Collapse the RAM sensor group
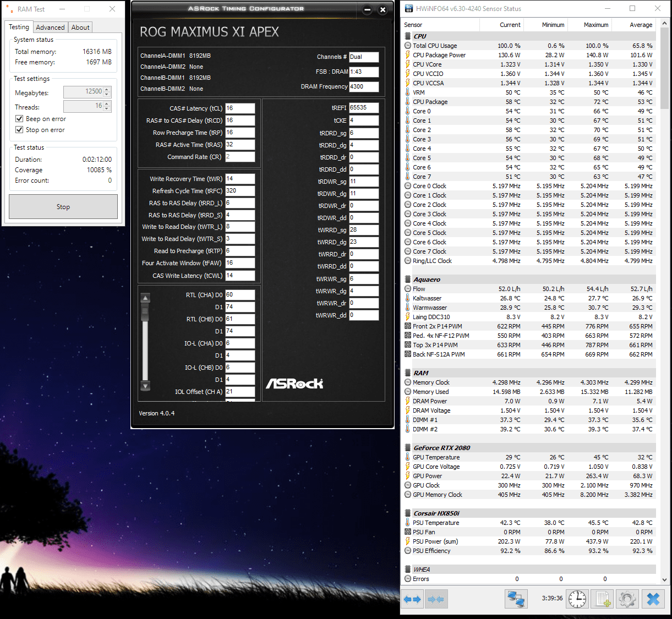The image size is (672, 619). click(408, 373)
